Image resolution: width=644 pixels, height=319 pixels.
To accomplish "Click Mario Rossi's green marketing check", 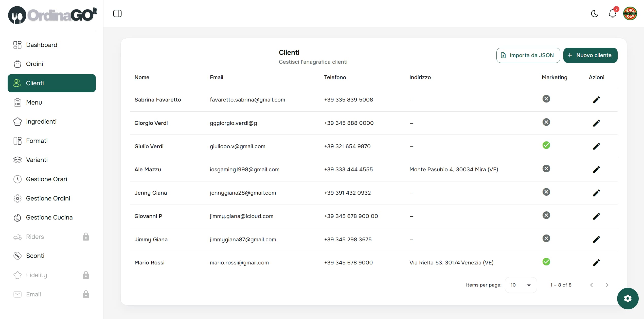I will [546, 262].
